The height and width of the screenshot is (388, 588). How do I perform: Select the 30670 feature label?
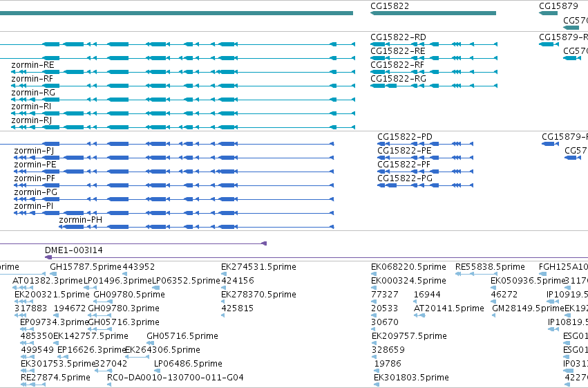[x=385, y=323]
